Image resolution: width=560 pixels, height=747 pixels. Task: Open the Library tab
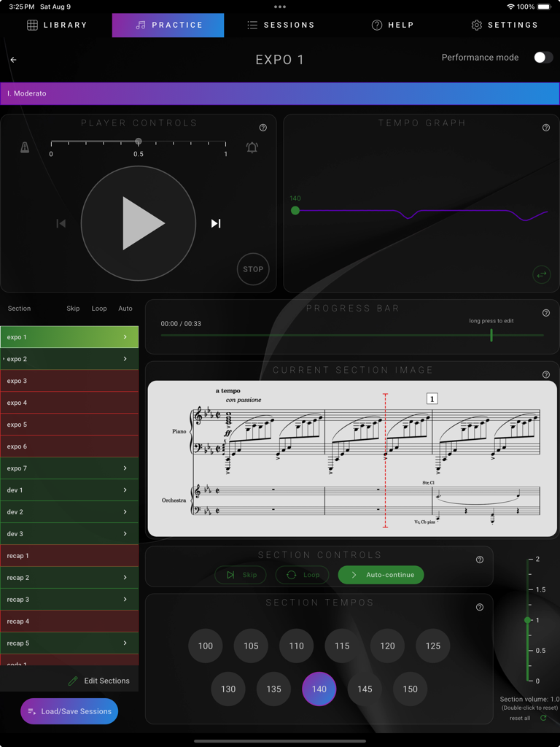(x=57, y=25)
